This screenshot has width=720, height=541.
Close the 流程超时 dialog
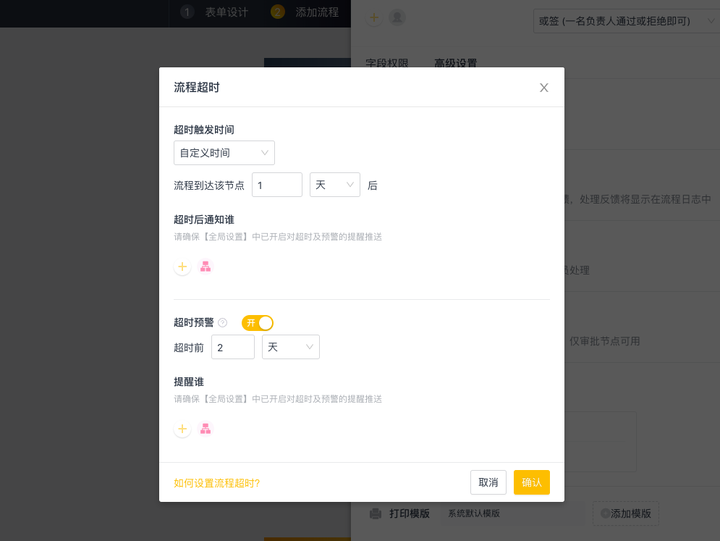(x=544, y=88)
